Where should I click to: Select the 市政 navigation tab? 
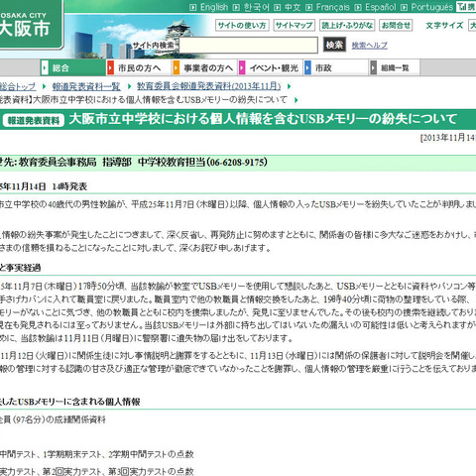click(336, 67)
